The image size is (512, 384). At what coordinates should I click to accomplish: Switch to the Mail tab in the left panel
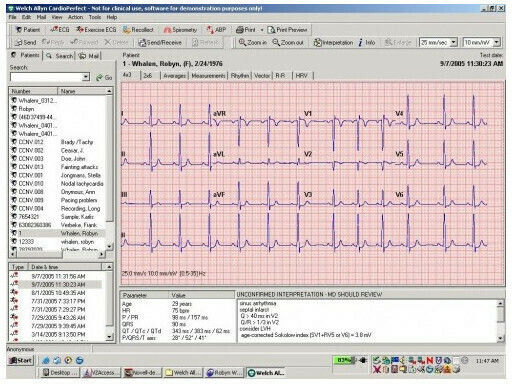[89, 56]
